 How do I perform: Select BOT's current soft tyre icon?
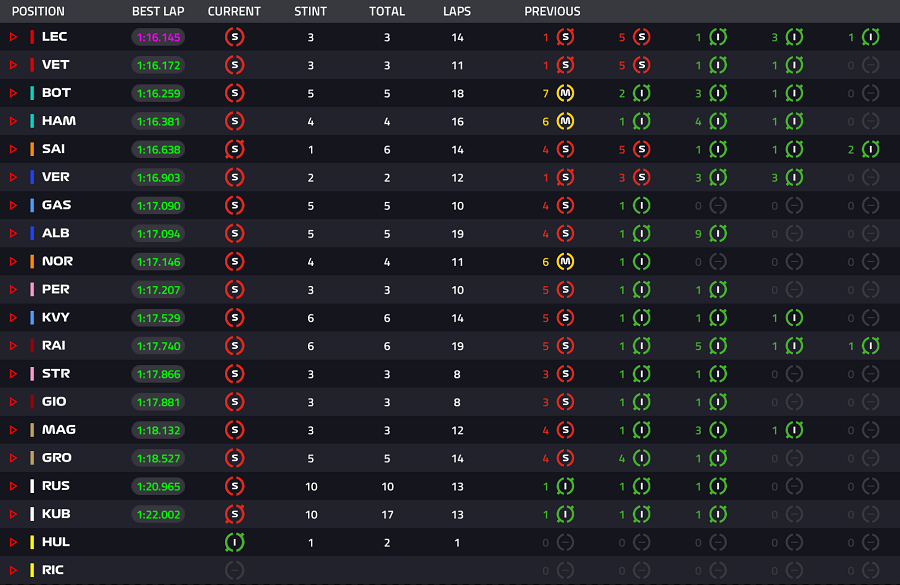pos(234,93)
